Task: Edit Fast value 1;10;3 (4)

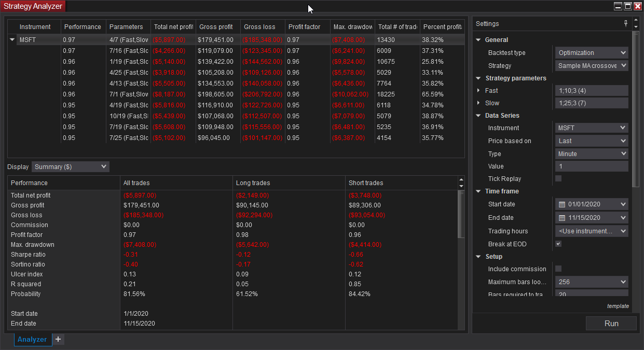Action: [x=592, y=91]
